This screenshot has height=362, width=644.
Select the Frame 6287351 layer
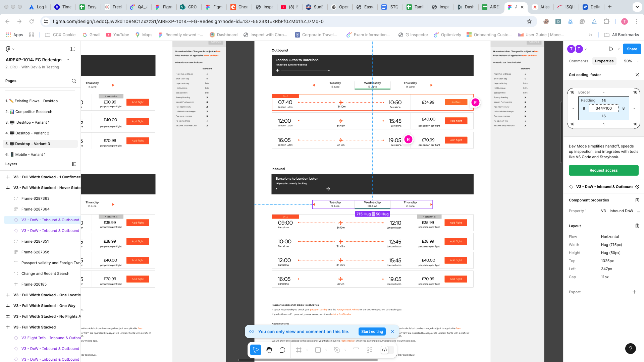(x=35, y=241)
